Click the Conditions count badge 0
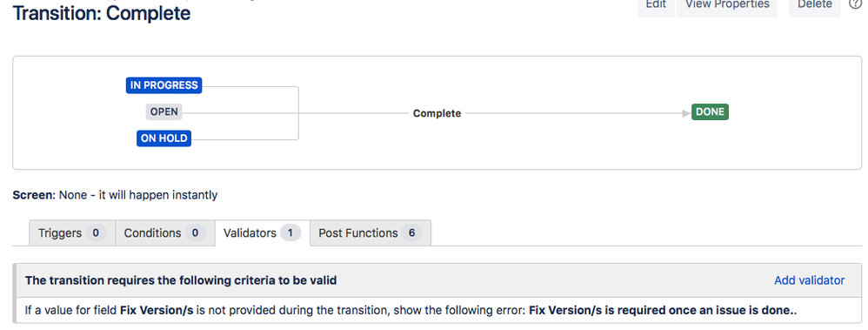868x330 pixels. 195,233
